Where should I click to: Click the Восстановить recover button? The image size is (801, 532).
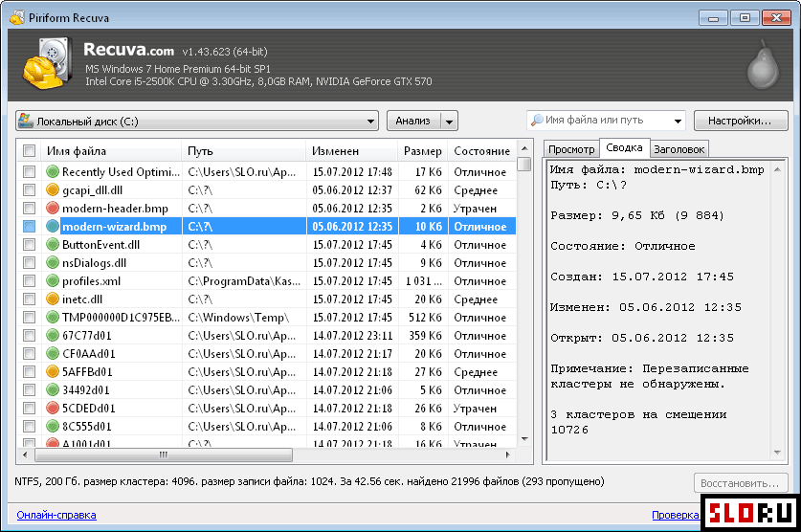click(x=740, y=483)
